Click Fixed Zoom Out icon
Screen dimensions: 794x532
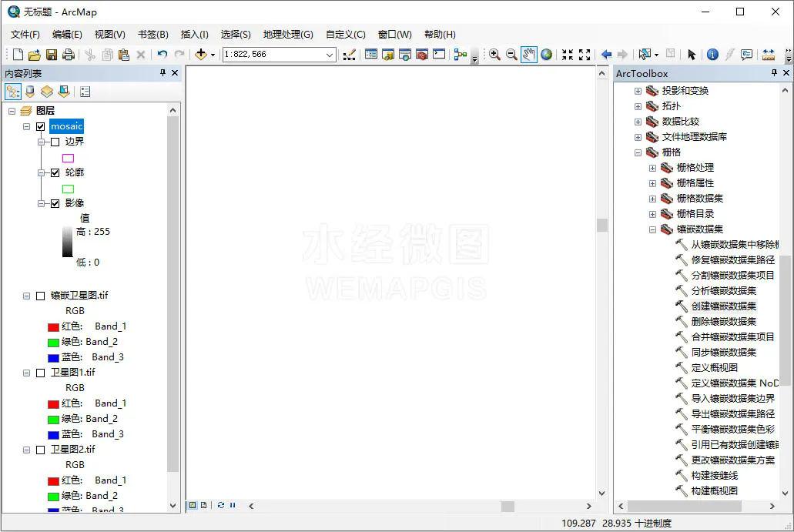point(585,54)
